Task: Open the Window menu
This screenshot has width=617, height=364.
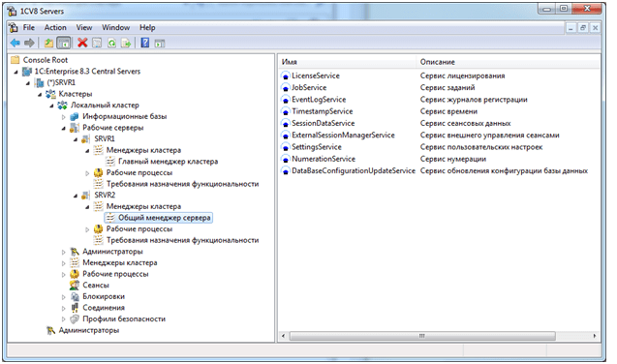Action: pos(115,27)
